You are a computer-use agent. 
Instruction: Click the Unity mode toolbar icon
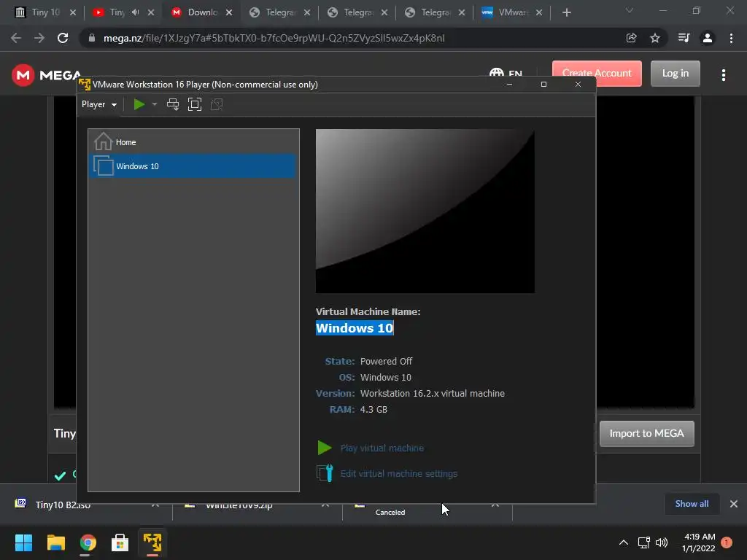(217, 104)
